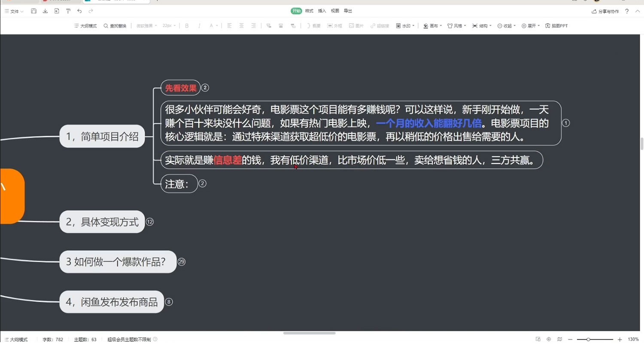The height and width of the screenshot is (352, 644).
Task: Open 查找替换 find and replace
Action: click(x=115, y=26)
